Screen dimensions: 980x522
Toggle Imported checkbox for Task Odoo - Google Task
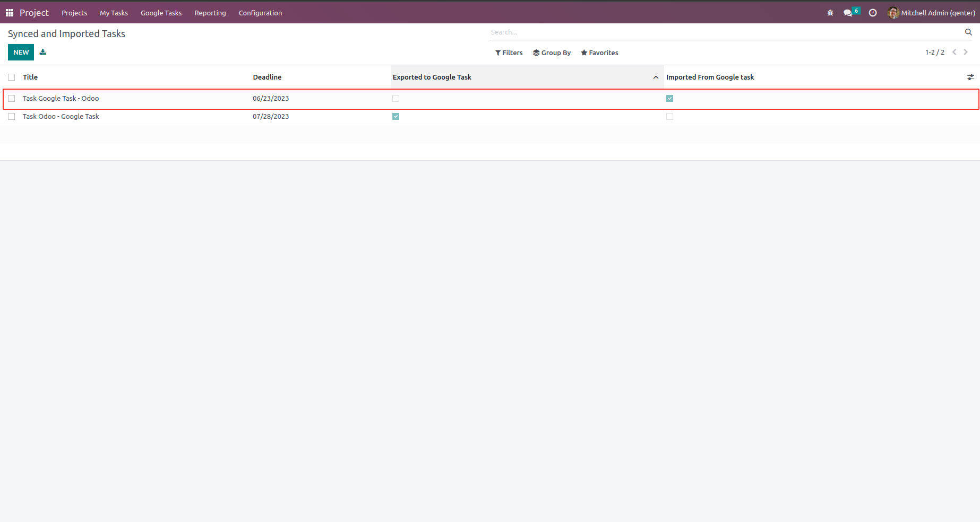pos(669,117)
